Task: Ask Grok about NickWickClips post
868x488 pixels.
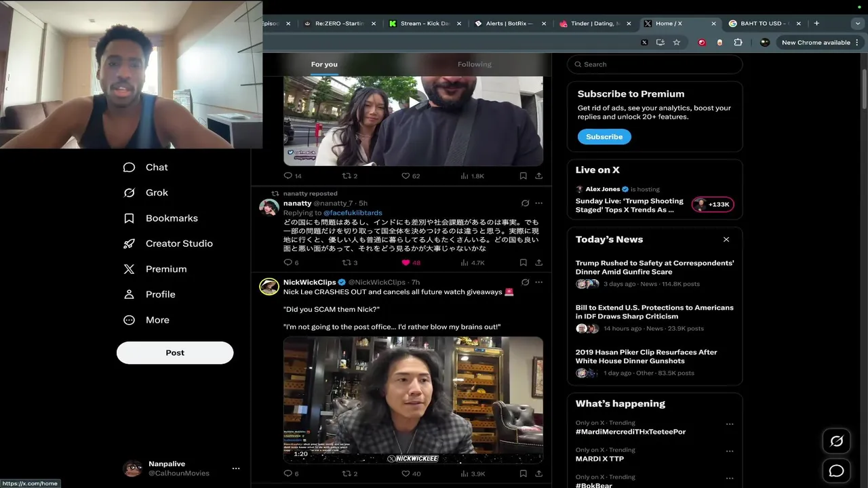Action: (525, 282)
